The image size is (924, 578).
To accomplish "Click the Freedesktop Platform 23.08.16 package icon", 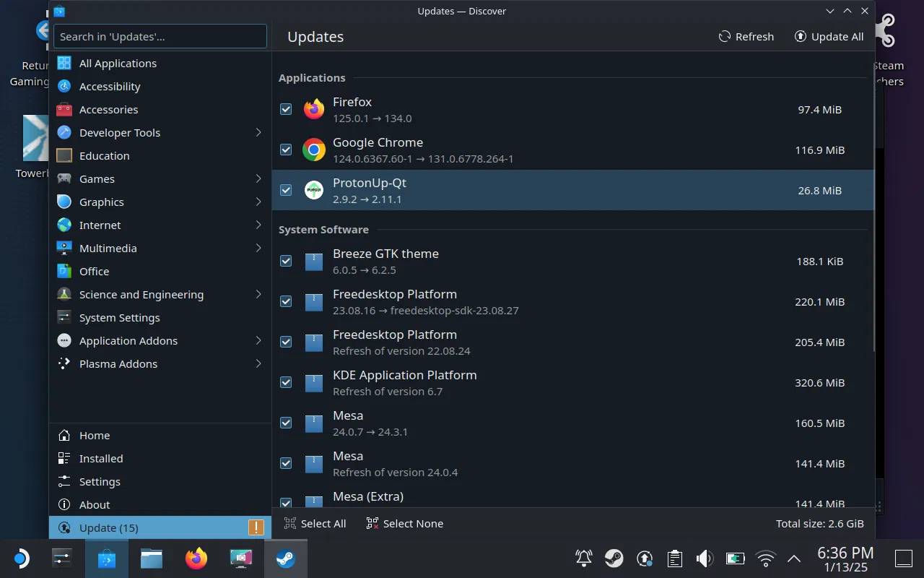I will [314, 302].
